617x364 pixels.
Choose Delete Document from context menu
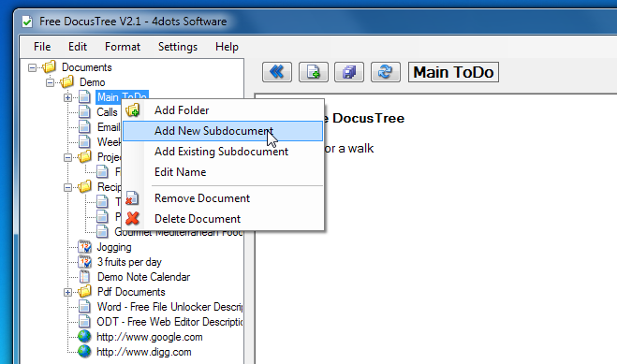223,219
